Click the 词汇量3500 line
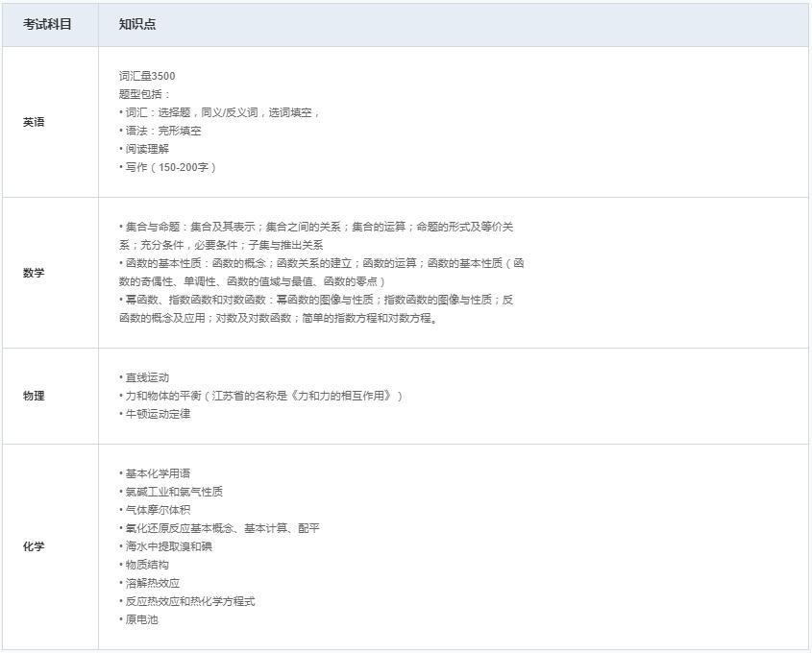The image size is (812, 653). [147, 76]
